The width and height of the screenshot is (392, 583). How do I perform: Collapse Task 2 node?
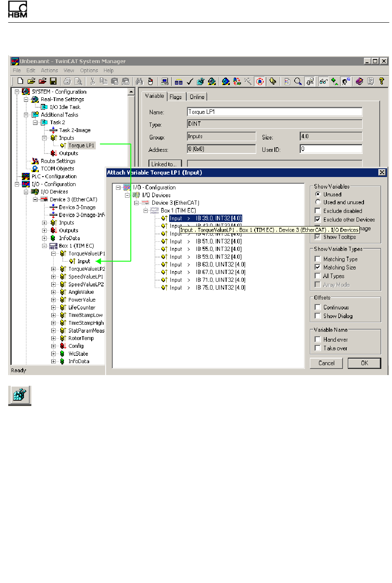(35, 123)
